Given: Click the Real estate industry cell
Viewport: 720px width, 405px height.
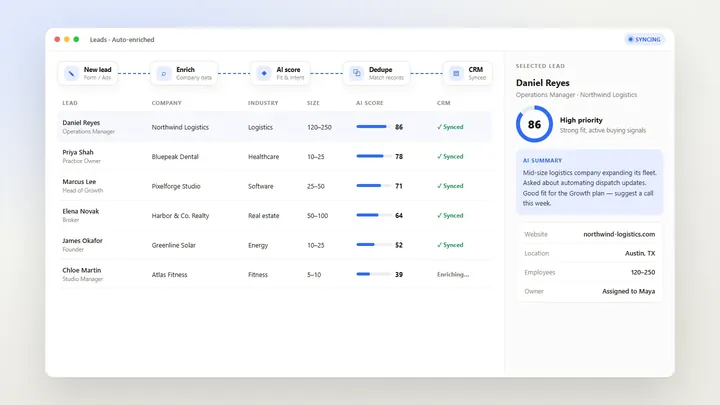Looking at the screenshot, I should [x=264, y=215].
